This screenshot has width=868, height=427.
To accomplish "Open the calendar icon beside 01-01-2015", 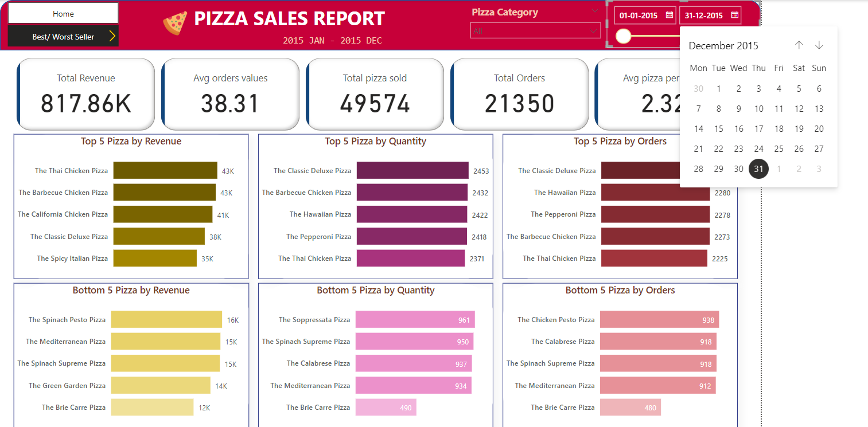I will 668,15.
